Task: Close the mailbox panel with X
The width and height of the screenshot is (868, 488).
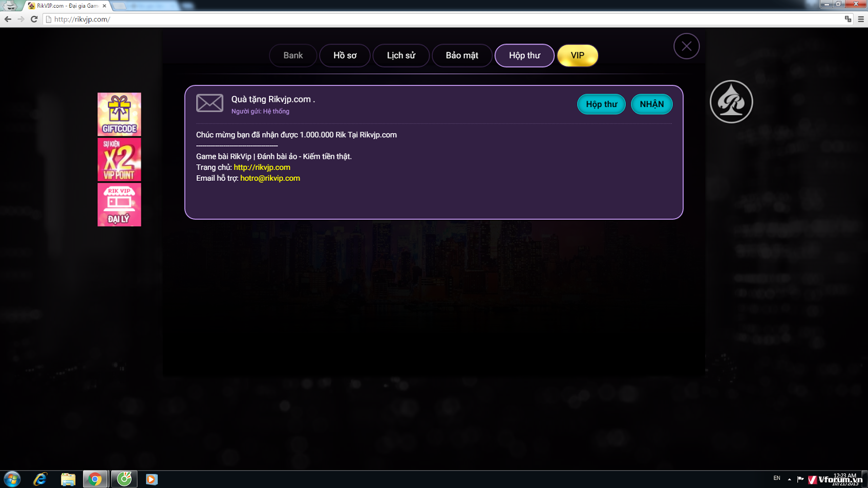Action: 687,46
